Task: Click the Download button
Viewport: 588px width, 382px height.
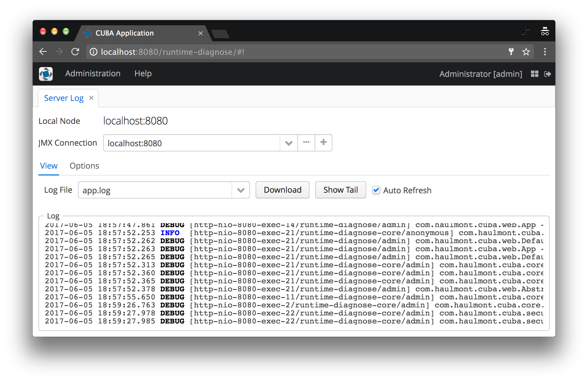Action: pyautogui.click(x=283, y=190)
